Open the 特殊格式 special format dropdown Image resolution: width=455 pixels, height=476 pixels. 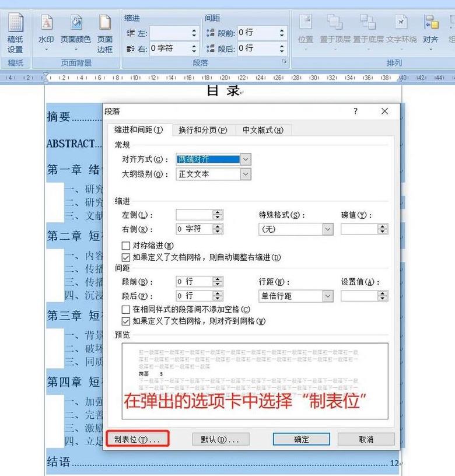pos(328,229)
